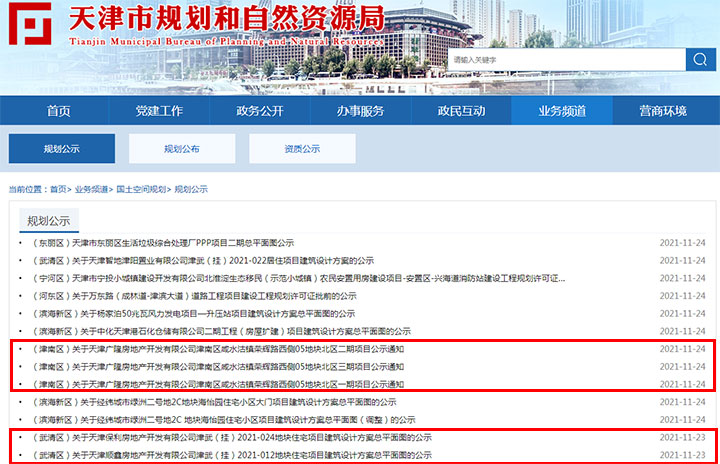The image size is (720, 464).
Task: Open 滨海新区 海怡园总平面图(调整) notice
Action: (224, 420)
